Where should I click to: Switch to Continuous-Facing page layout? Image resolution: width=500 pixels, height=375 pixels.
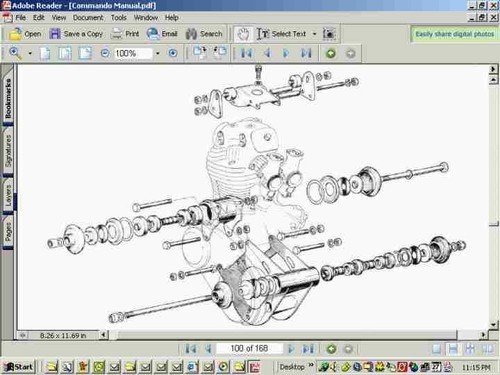click(x=470, y=349)
